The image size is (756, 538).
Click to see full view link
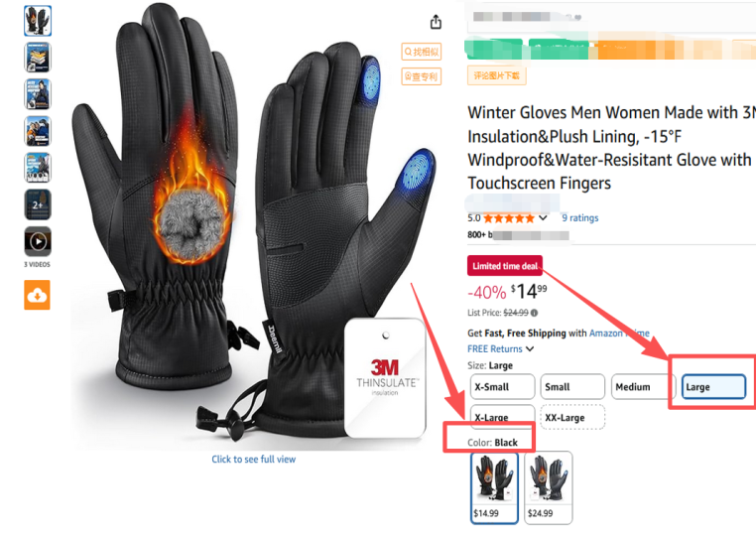(x=254, y=460)
